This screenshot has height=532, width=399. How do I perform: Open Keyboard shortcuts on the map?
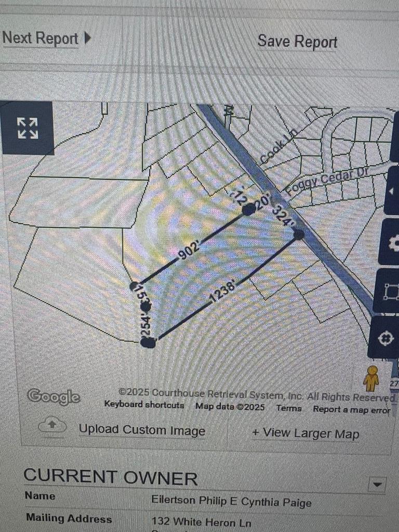click(144, 404)
